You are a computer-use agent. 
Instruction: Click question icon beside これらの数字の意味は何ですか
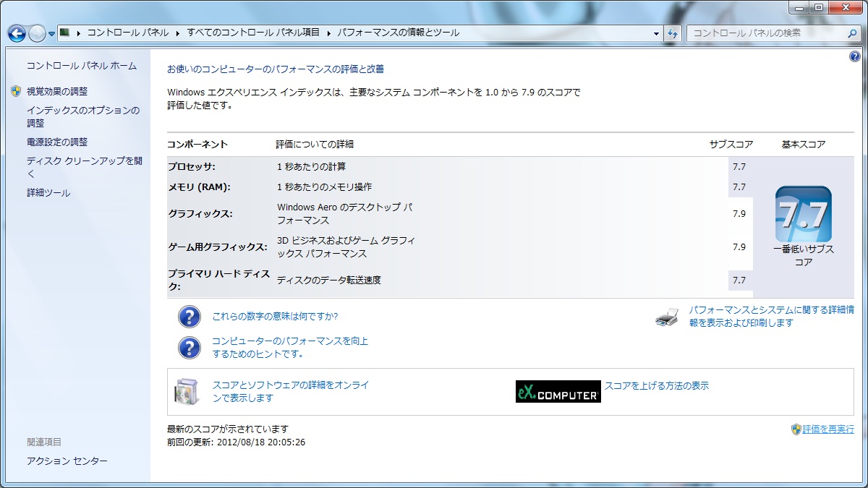189,317
